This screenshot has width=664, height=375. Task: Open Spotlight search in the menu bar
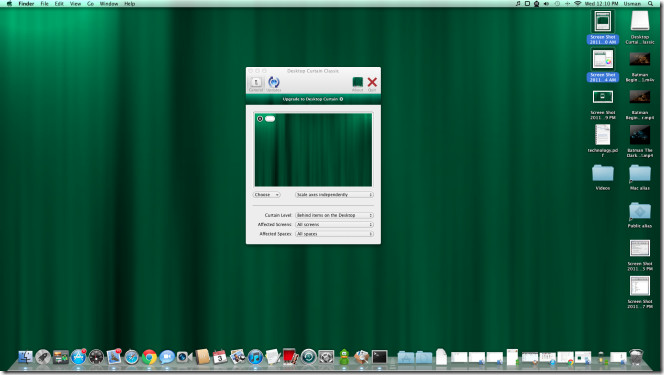[x=651, y=3]
